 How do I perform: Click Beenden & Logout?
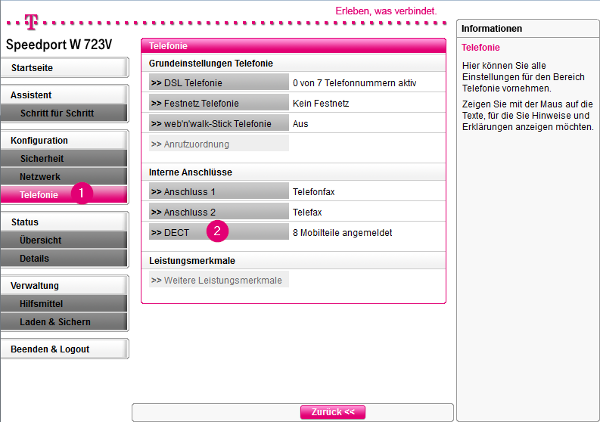point(64,349)
